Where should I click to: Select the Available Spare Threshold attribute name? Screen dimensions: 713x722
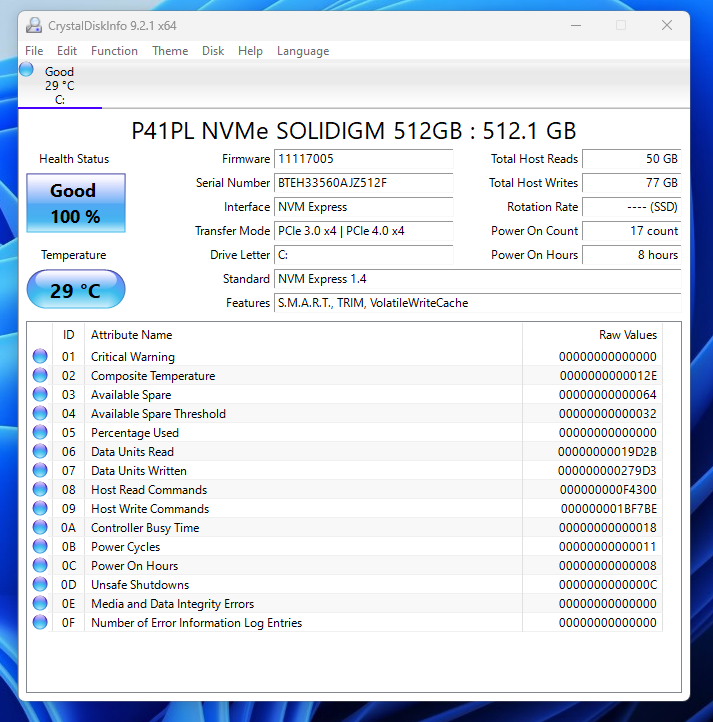[158, 414]
